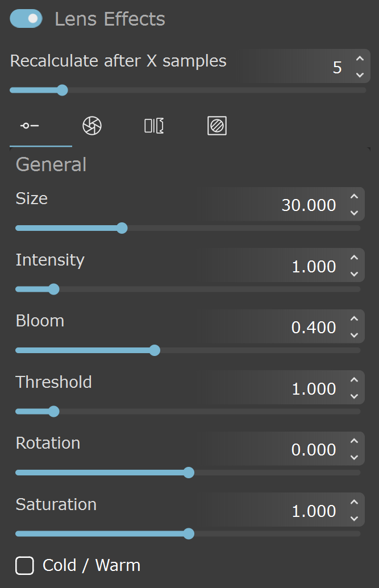Image resolution: width=379 pixels, height=588 pixels.
Task: Click the Recalculate samples slider handle
Action: (x=63, y=90)
